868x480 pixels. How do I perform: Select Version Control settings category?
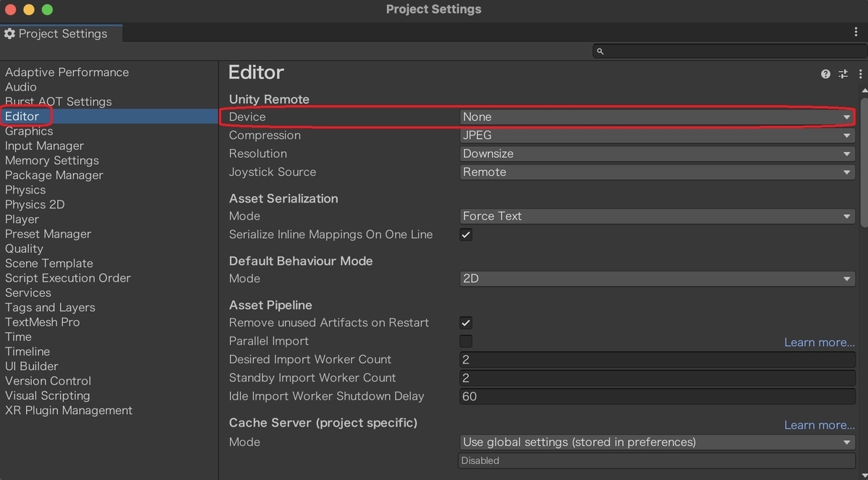(48, 381)
